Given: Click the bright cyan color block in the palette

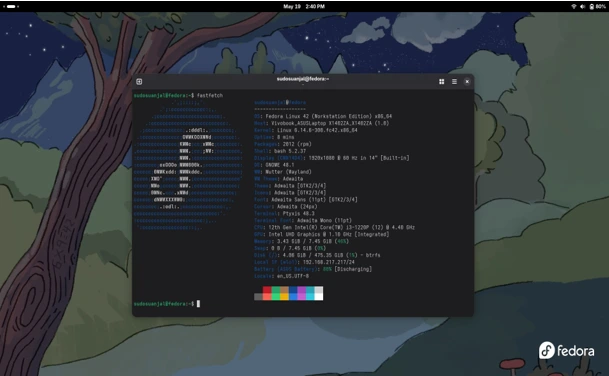Looking at the screenshot, I should coord(310,297).
